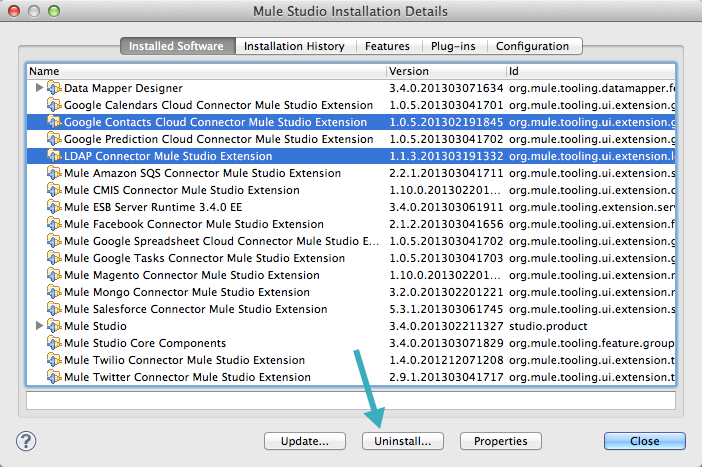The image size is (702, 467).
Task: Click version 3.4.0.201303071634 of Data Mapper
Action: [x=446, y=88]
